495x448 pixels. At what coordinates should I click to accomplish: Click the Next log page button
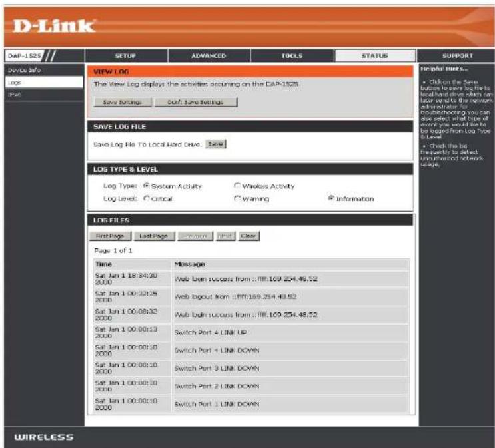click(x=225, y=236)
